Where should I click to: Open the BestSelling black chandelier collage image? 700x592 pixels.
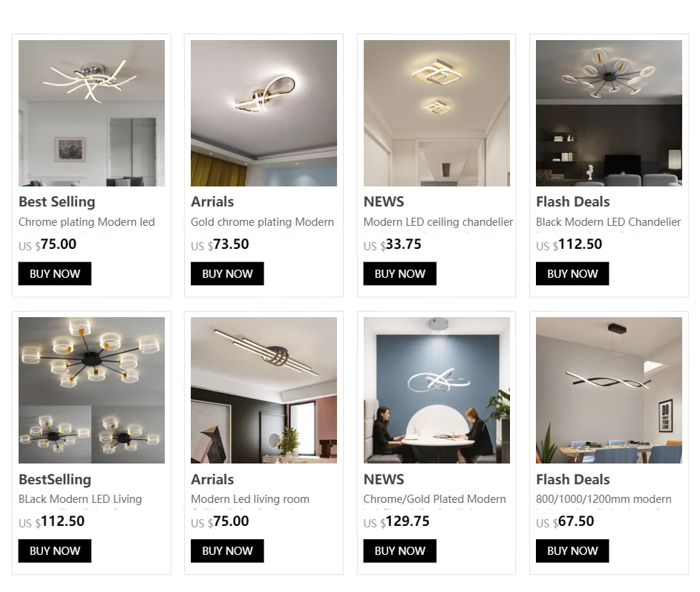point(91,390)
